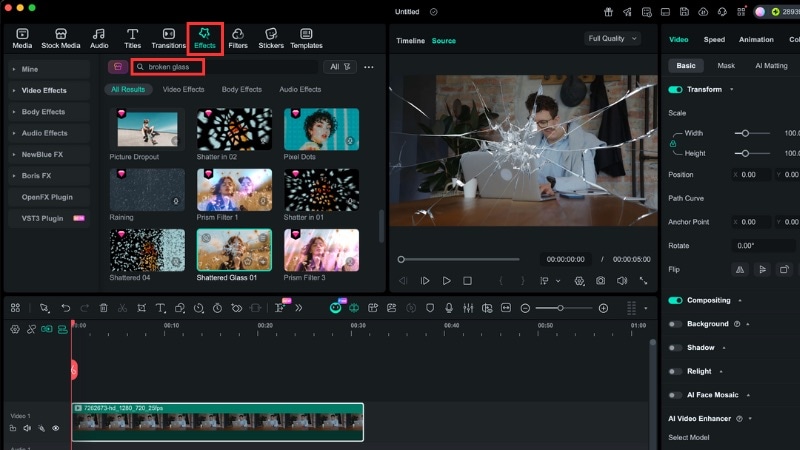Open the Full Quality dropdown
Image resolution: width=800 pixels, height=450 pixels.
point(612,38)
